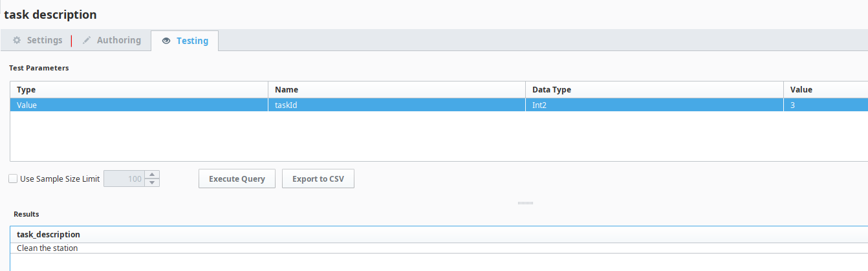Click the Settings tab gear icon
This screenshot has height=271, width=868.
point(17,40)
